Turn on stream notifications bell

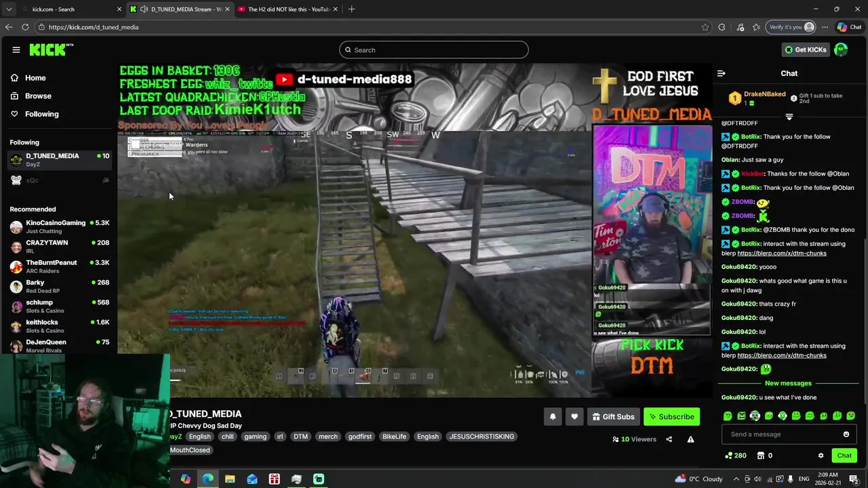(553, 417)
